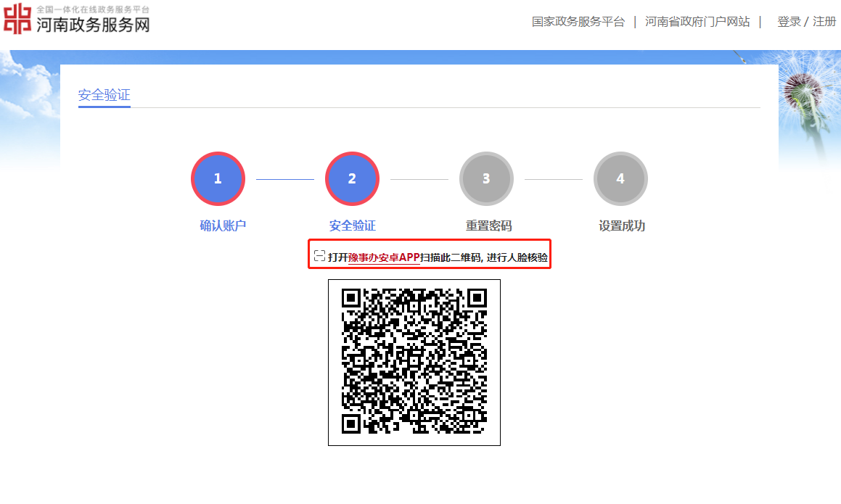Click the 河南政务服务网 logo

pyautogui.click(x=77, y=19)
